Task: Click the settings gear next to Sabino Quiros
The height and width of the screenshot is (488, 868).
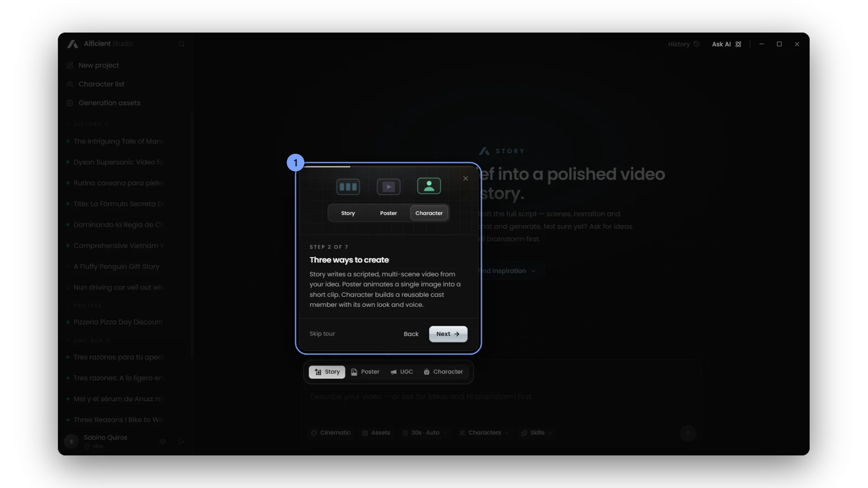Action: point(163,441)
